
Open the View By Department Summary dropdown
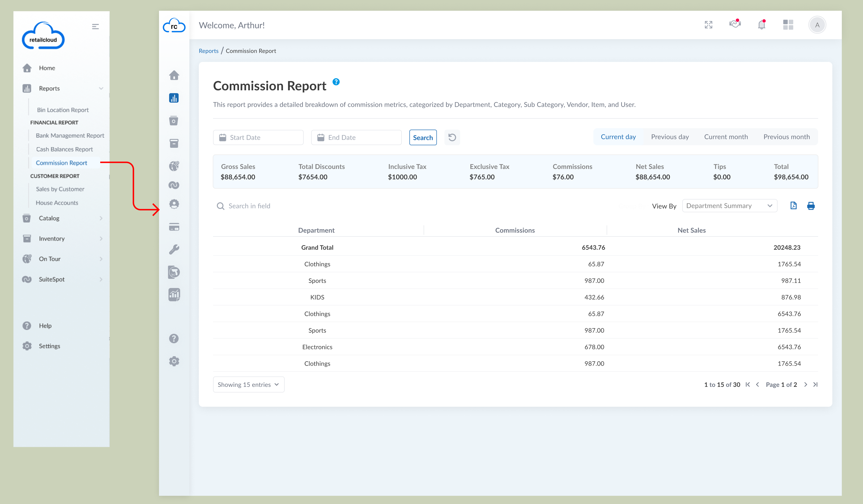(x=730, y=206)
